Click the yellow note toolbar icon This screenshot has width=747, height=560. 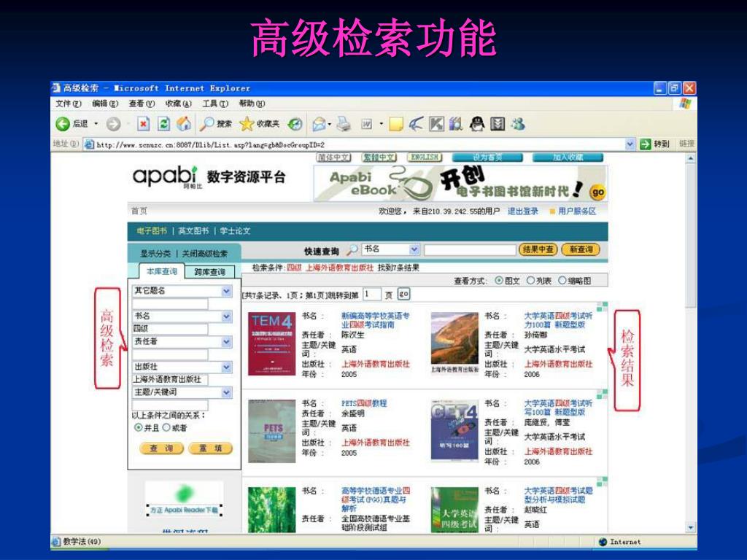(x=396, y=124)
